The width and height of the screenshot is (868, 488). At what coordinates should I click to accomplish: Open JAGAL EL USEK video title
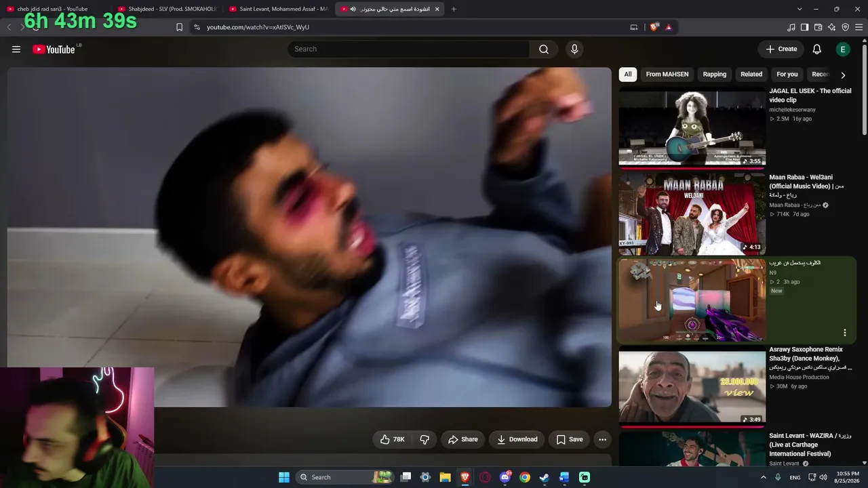pyautogui.click(x=810, y=95)
